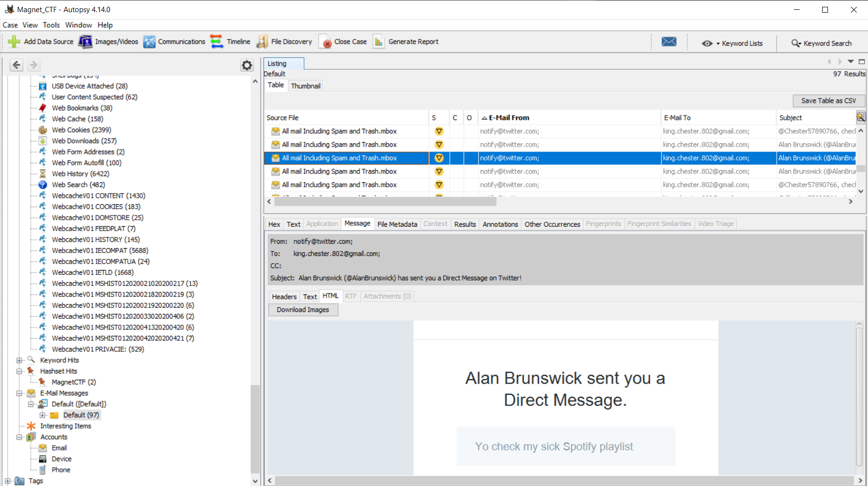Open the Other Occurrences tab

(552, 224)
